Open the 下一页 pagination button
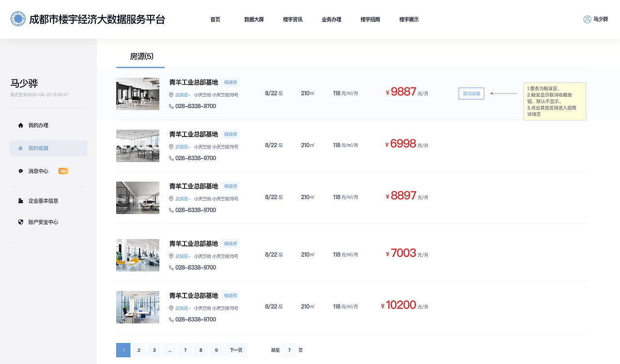Viewport: 620px width, 364px height. pyautogui.click(x=235, y=350)
